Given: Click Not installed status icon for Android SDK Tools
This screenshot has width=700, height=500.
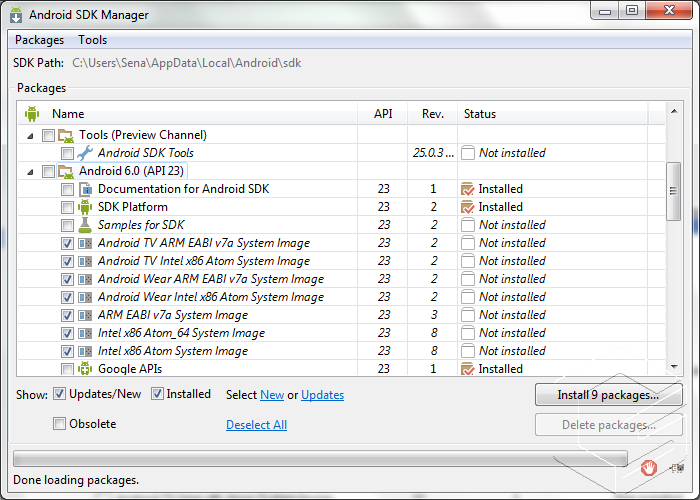Looking at the screenshot, I should pyautogui.click(x=467, y=153).
